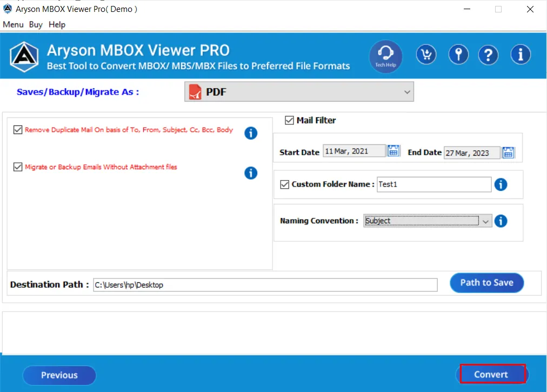
Task: Show info for Without Attachment option
Action: [x=251, y=173]
